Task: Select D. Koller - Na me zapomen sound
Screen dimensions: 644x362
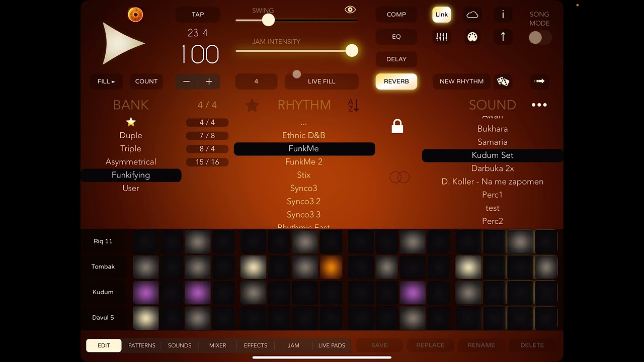Action: (493, 182)
